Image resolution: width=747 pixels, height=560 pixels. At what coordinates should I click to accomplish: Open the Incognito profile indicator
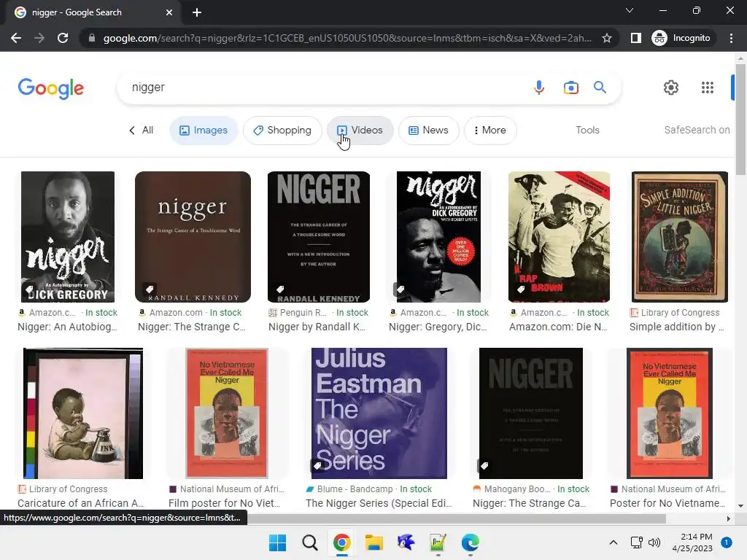681,38
